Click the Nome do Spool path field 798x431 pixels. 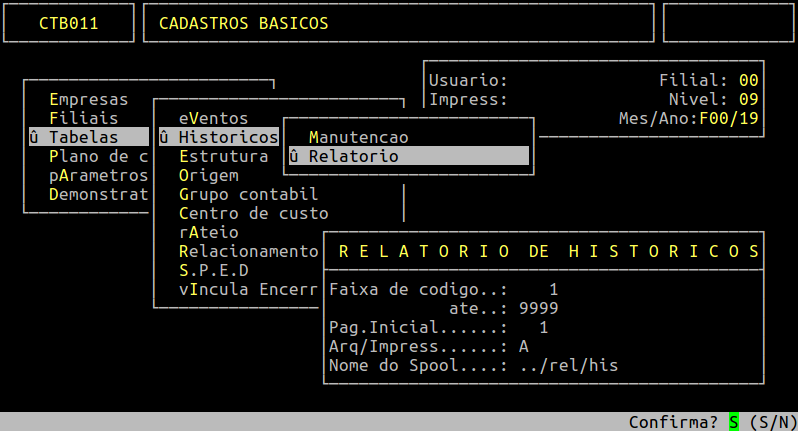(x=568, y=365)
